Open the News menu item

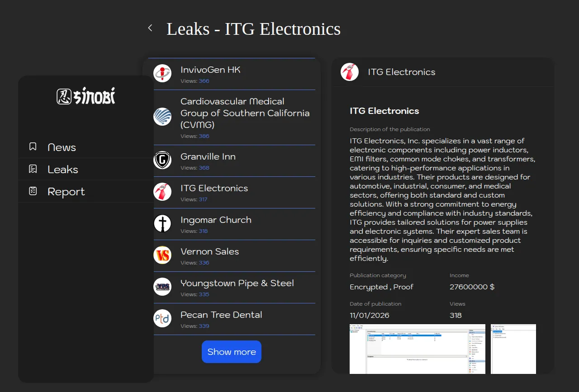[x=62, y=147]
